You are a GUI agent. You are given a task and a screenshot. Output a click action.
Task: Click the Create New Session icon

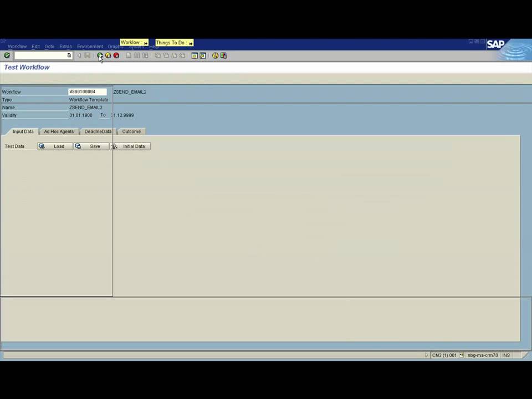coord(195,55)
